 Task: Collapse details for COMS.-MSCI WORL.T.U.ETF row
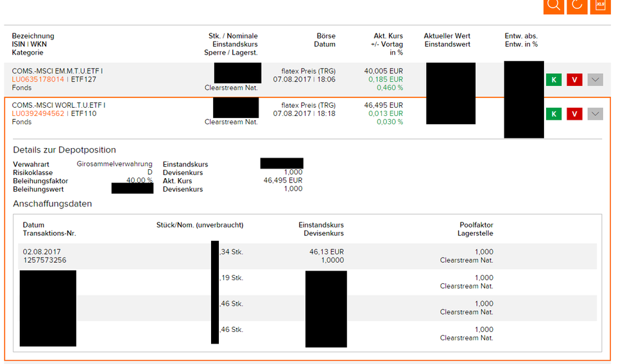coord(595,114)
